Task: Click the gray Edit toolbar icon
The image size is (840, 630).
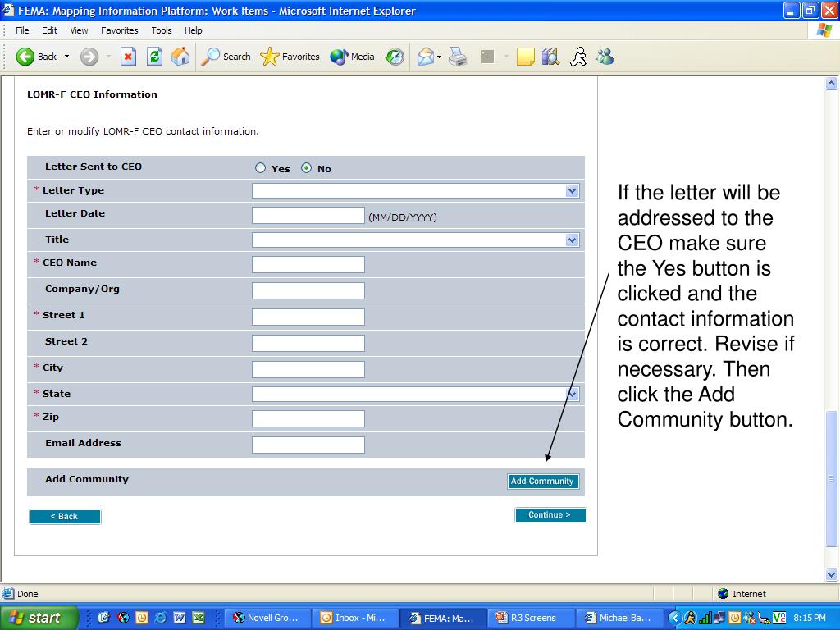Action: 487,57
